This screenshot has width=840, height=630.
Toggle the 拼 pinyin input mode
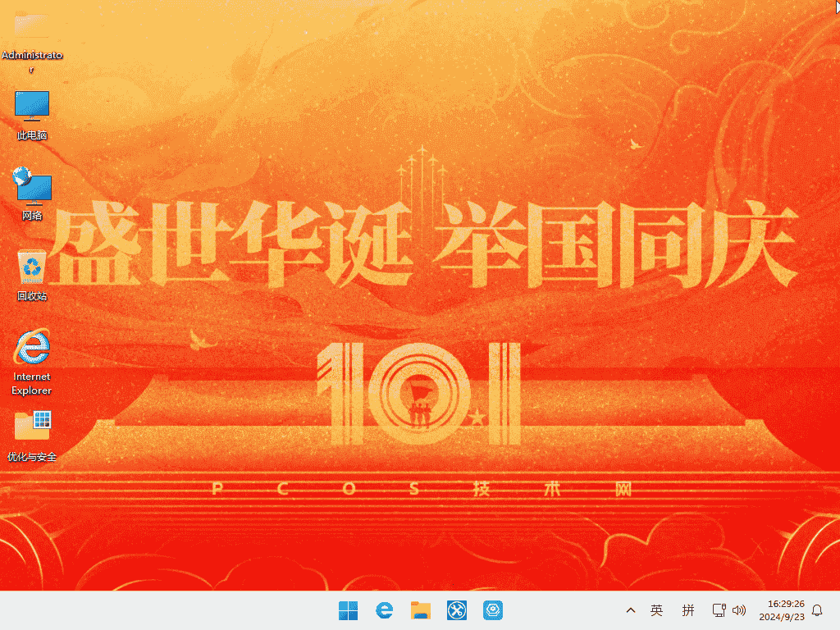(688, 610)
